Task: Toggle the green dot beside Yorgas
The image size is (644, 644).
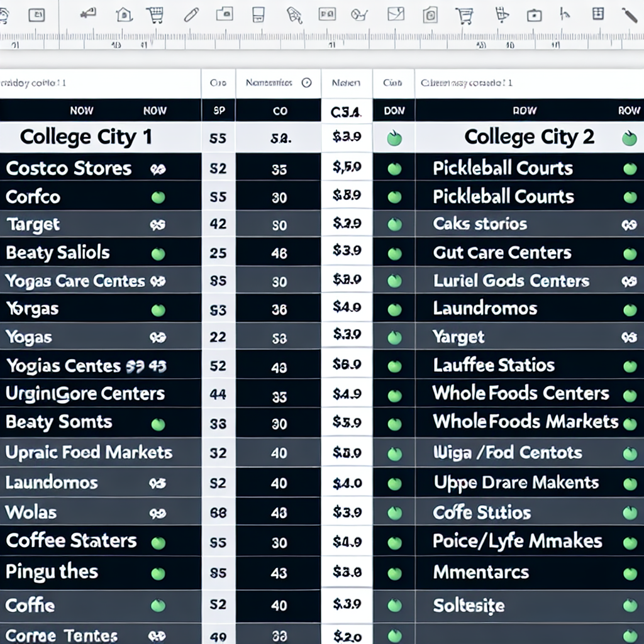Action: 158,310
